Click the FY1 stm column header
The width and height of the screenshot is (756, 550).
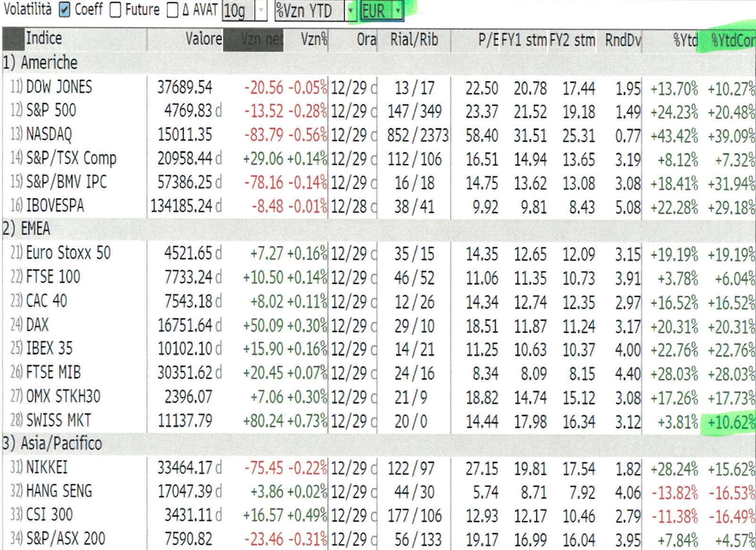click(x=524, y=40)
